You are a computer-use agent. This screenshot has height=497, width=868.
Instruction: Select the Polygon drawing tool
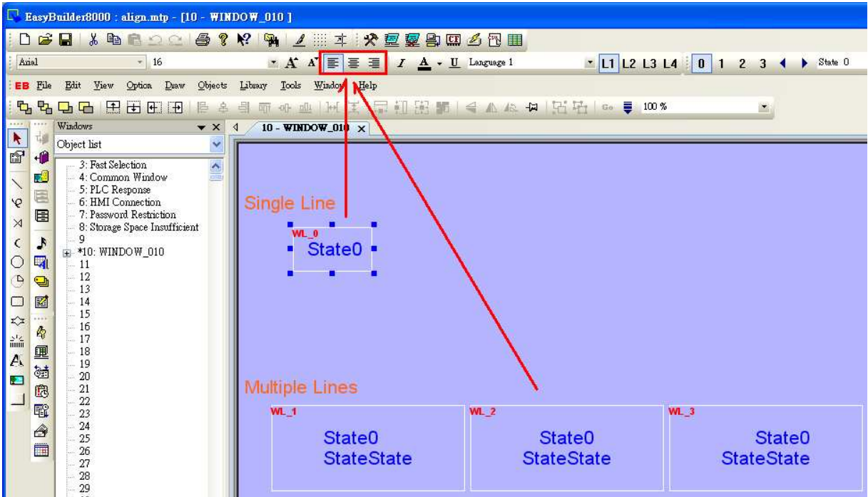(x=17, y=320)
